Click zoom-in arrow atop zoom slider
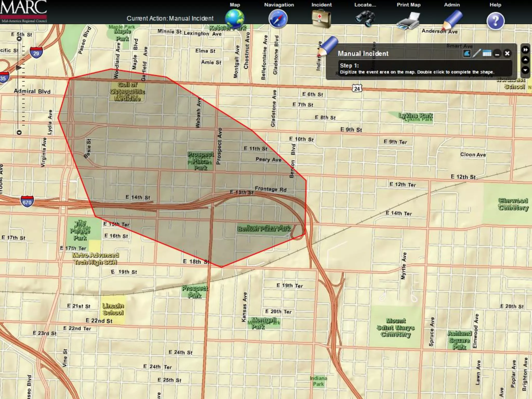 19,39
